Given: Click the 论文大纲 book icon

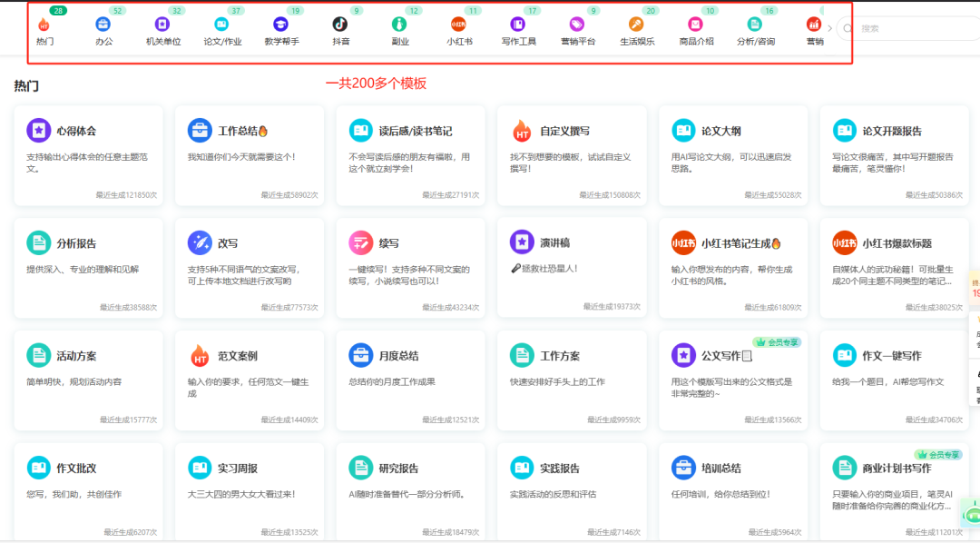Looking at the screenshot, I should tap(683, 130).
